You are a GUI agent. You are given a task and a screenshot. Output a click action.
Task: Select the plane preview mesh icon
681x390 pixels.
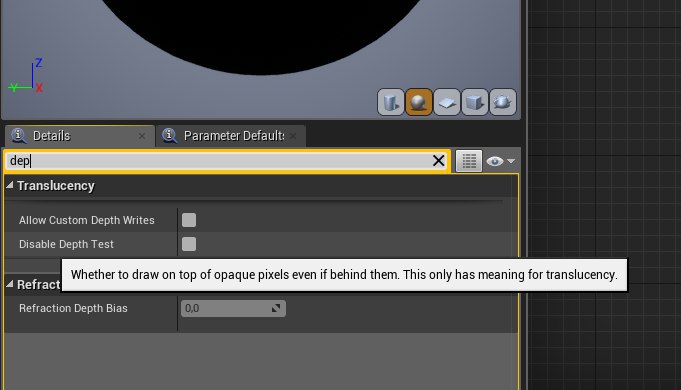[x=447, y=102]
